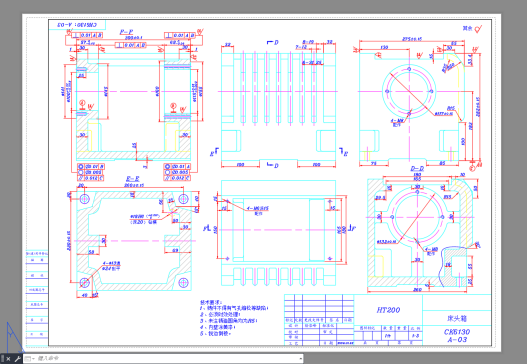Close the command line window

[x=9, y=359]
